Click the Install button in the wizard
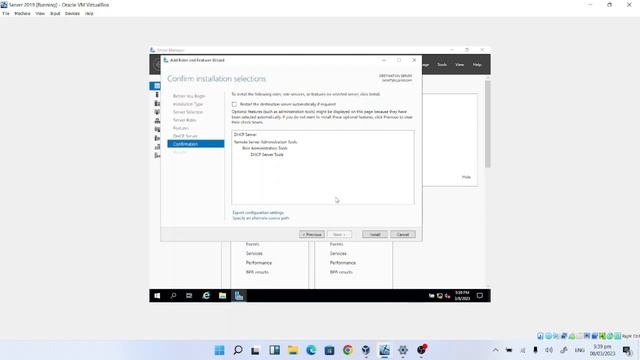640x360 pixels. point(375,234)
